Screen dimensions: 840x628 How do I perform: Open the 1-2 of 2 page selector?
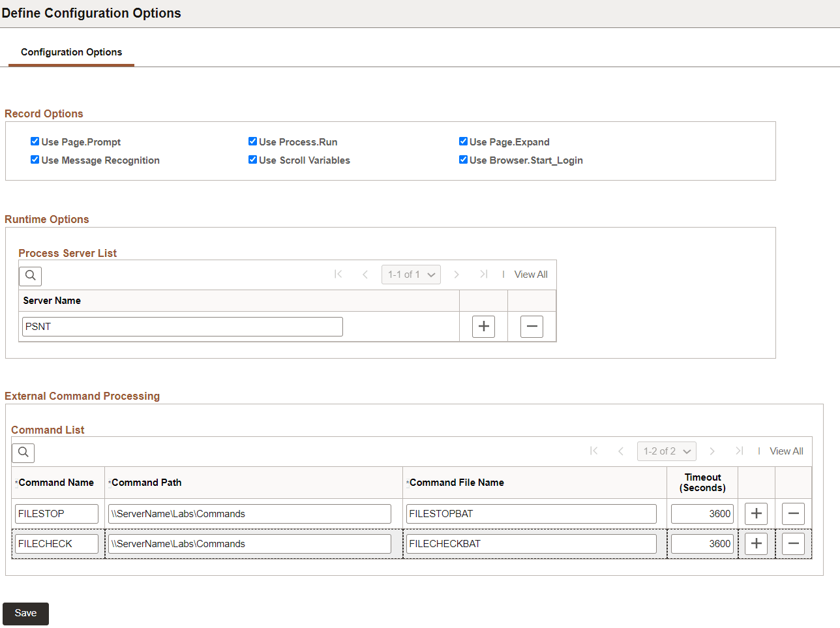[667, 451]
